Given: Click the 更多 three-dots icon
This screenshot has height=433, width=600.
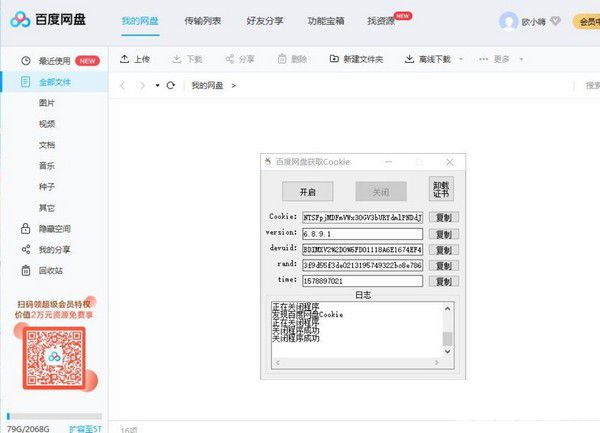Looking at the screenshot, I should 483,59.
